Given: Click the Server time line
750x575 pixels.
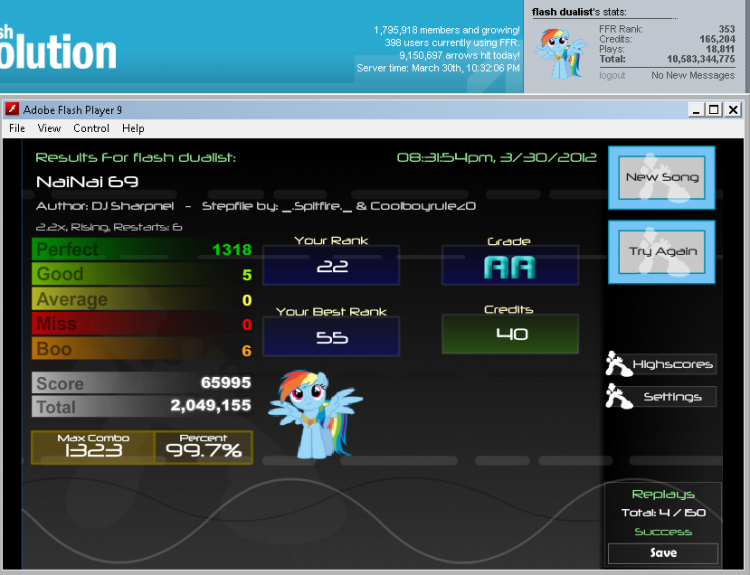Looking at the screenshot, I should pos(438,68).
